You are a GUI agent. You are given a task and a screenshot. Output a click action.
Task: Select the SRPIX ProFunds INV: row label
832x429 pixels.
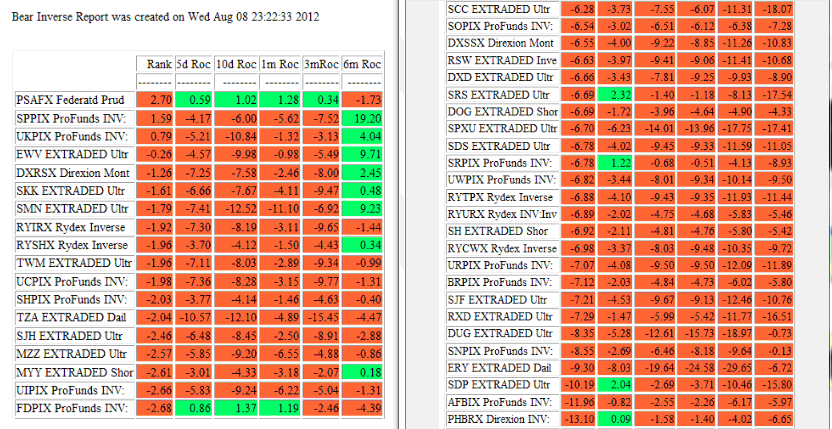click(502, 162)
